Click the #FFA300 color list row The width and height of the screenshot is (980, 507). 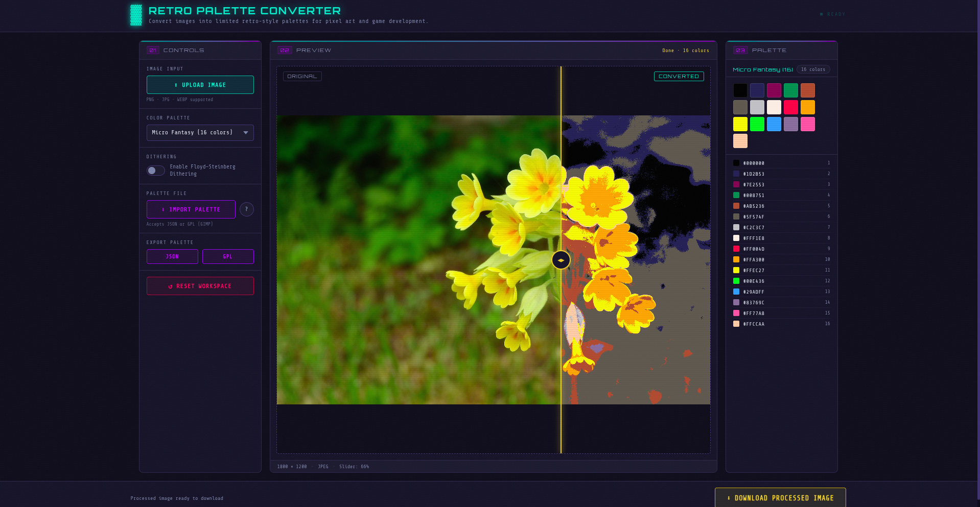click(x=782, y=259)
